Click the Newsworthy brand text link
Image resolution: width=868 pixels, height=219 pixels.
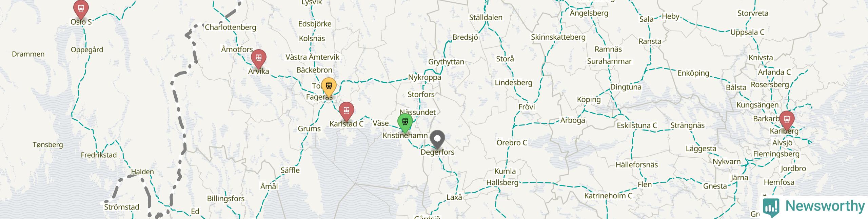click(825, 206)
